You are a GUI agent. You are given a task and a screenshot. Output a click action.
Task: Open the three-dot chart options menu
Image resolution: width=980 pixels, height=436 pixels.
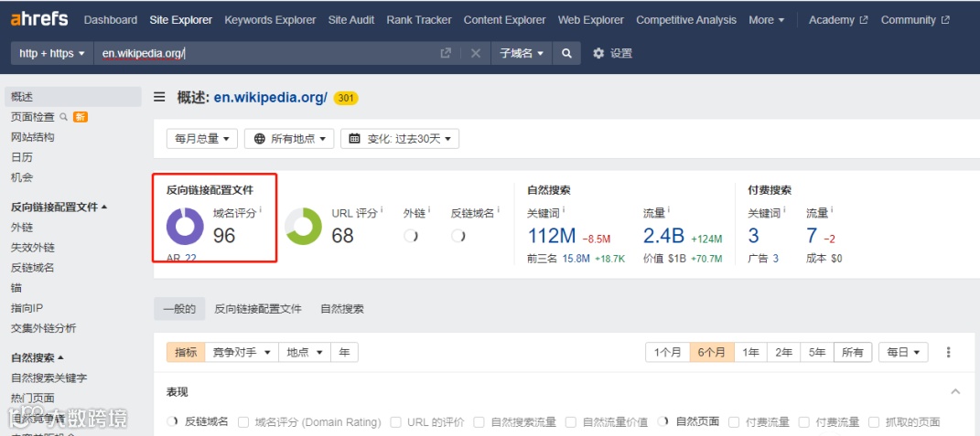coord(948,352)
